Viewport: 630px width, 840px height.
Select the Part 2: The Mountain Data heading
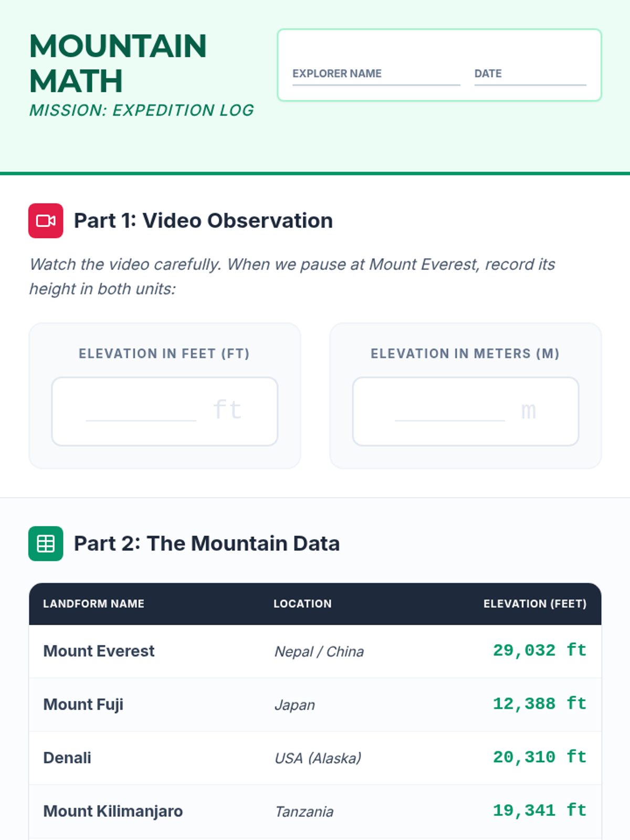pyautogui.click(x=206, y=543)
